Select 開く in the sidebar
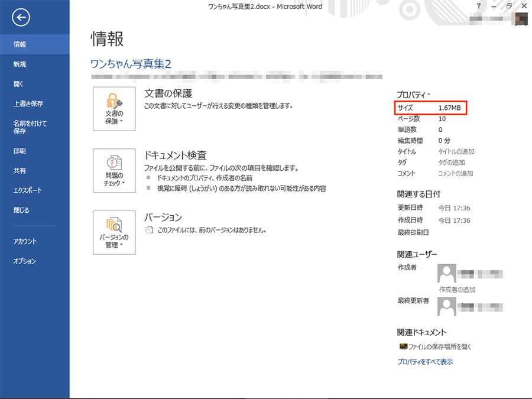This screenshot has height=399, width=532. coord(18,84)
